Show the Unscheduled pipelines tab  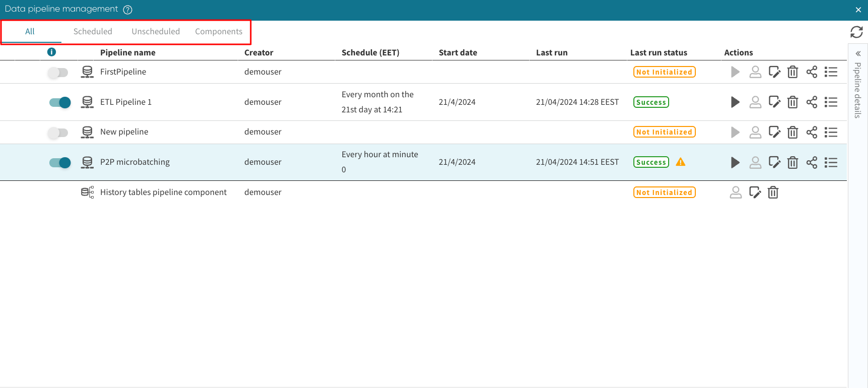[x=156, y=31]
